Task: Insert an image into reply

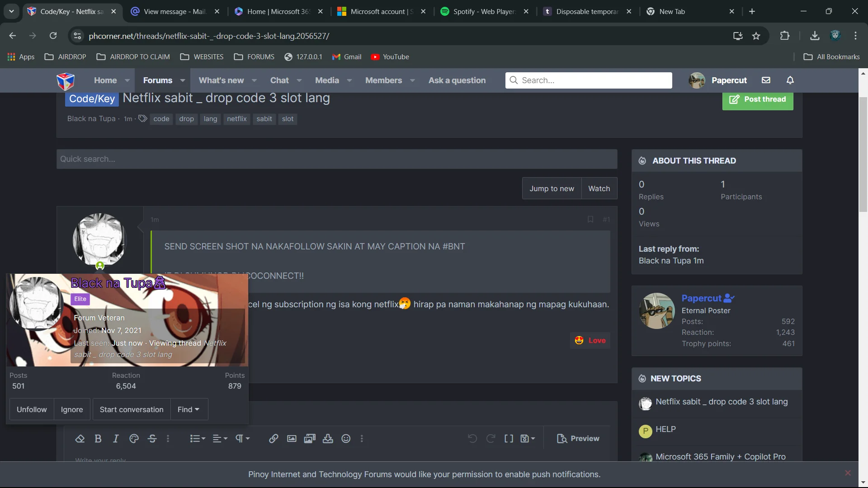Action: (x=292, y=439)
